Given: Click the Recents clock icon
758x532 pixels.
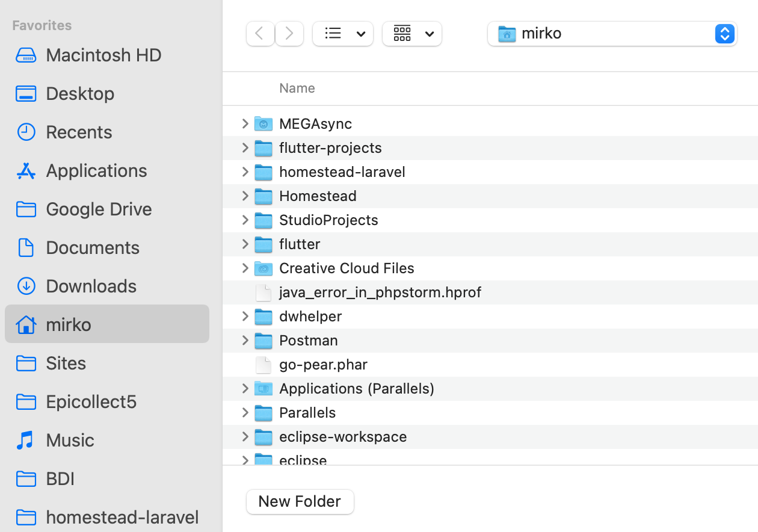Looking at the screenshot, I should (26, 132).
